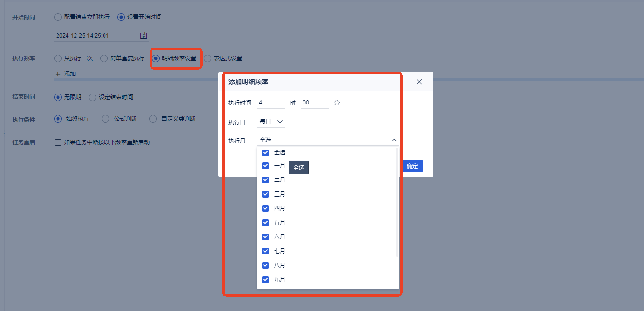This screenshot has height=311, width=644.
Task: Uncheck 四月 in the month list
Action: tap(265, 208)
